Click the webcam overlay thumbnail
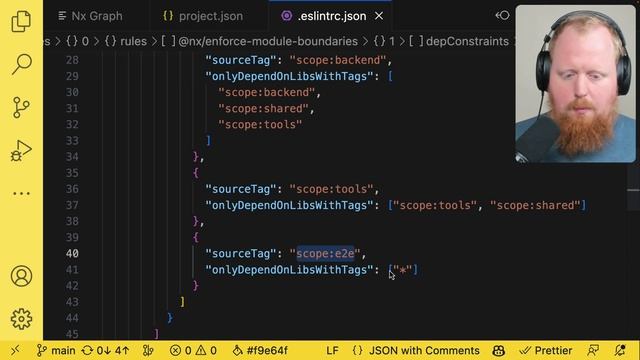This screenshot has height=360, width=640. tap(576, 84)
